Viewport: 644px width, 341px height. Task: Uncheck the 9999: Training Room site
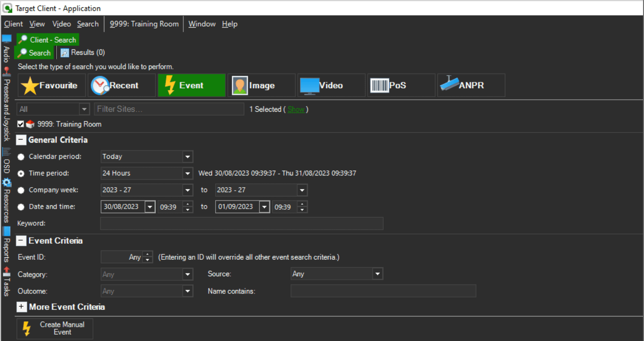coord(21,124)
